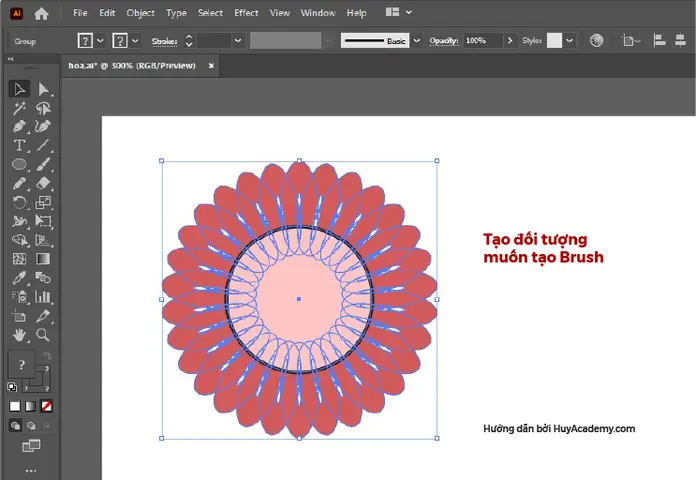Open Edit Toolbar three dots
Viewport: 696px width, 480px height.
(31, 471)
